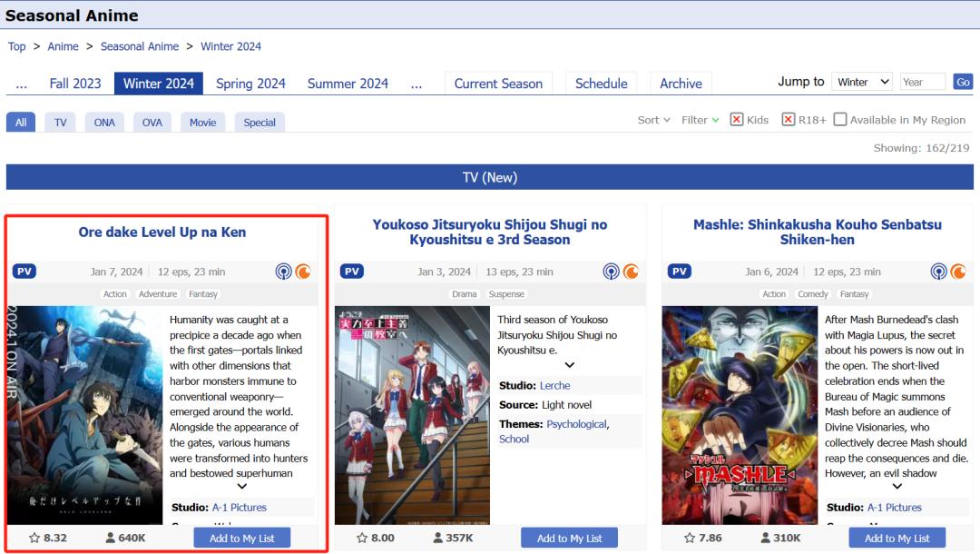Screen dimensions: 980x554
Task: Open Ore dake Level Up poster thumbnail
Action: pyautogui.click(x=84, y=415)
